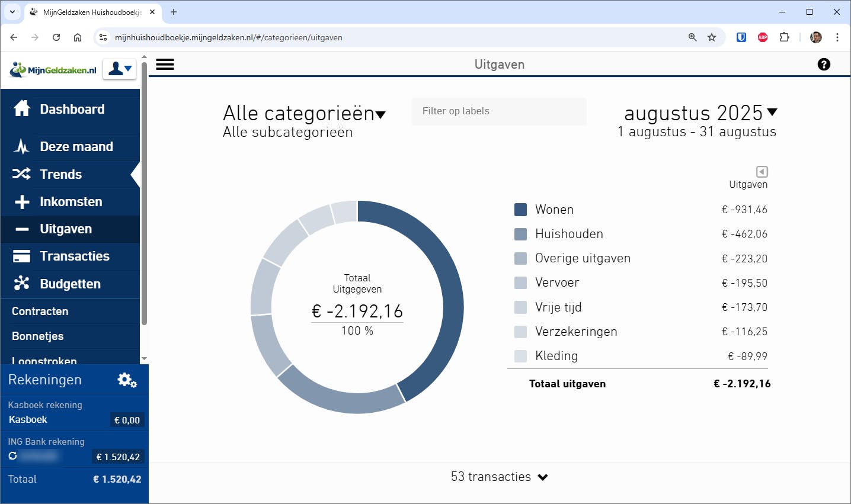Click the Budgetten nodes icon
851x504 pixels.
pos(22,283)
